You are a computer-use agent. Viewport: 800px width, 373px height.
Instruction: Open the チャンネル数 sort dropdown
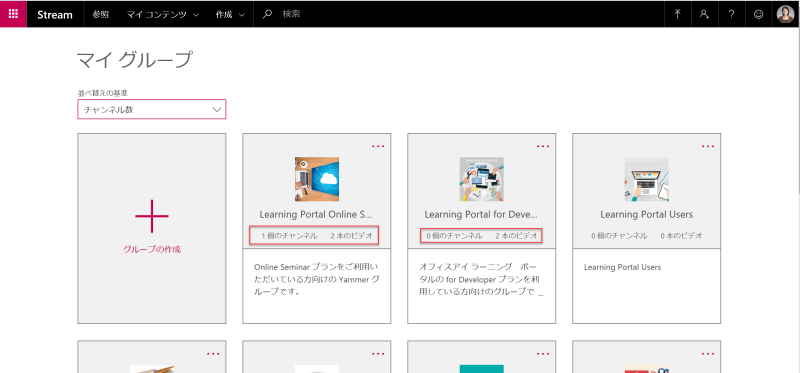coord(152,109)
